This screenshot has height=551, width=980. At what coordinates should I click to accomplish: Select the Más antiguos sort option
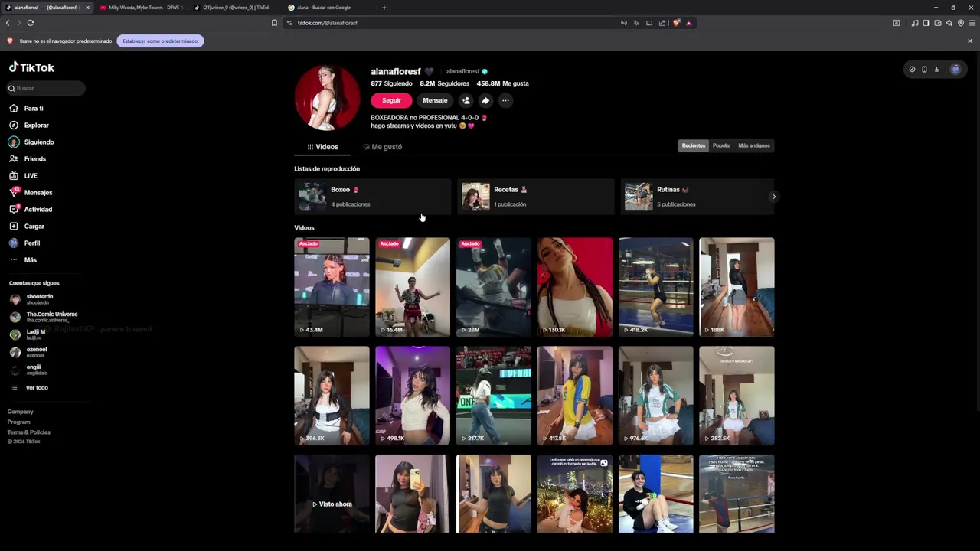coord(754,145)
